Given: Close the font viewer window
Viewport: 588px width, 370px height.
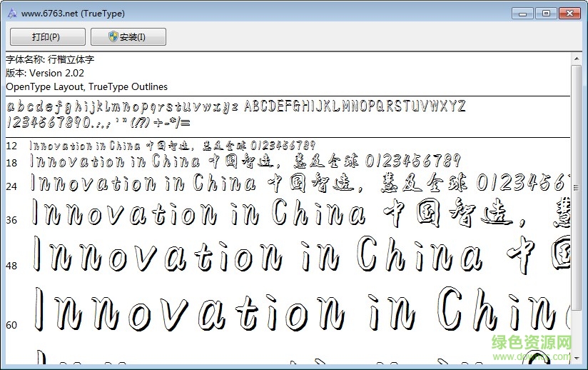Looking at the screenshot, I should tap(569, 13).
